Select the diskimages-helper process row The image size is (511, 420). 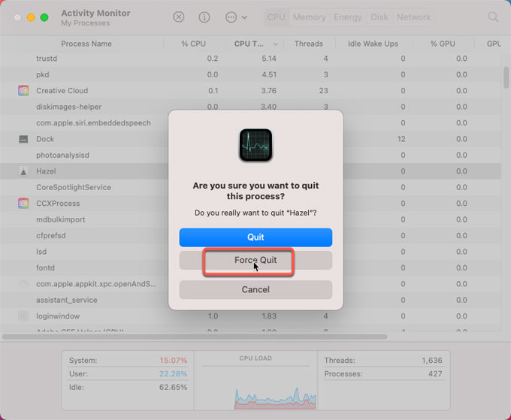(250, 107)
